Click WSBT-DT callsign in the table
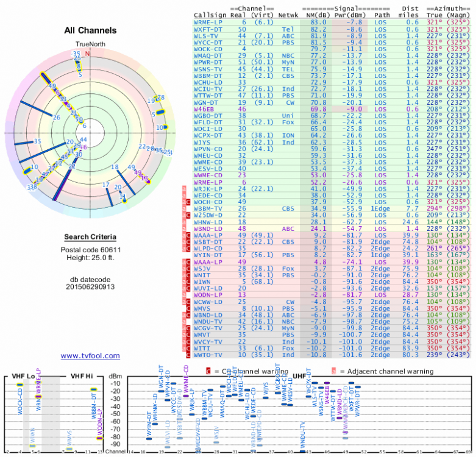 click(208, 242)
